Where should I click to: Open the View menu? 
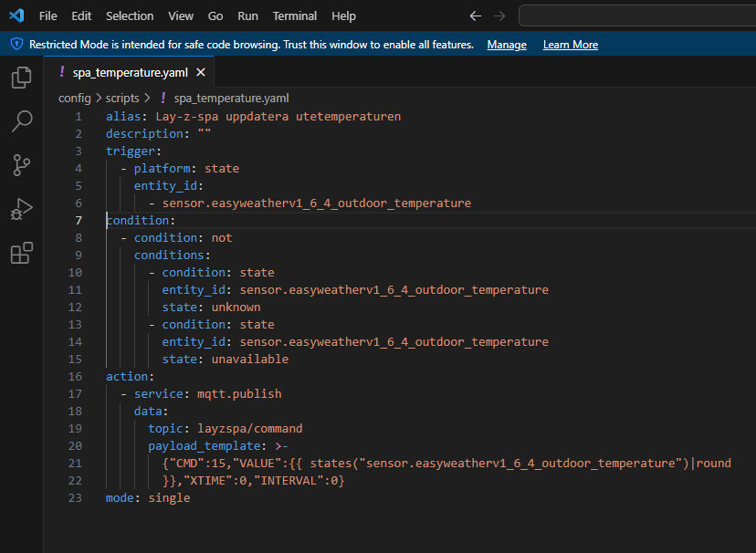pos(181,16)
